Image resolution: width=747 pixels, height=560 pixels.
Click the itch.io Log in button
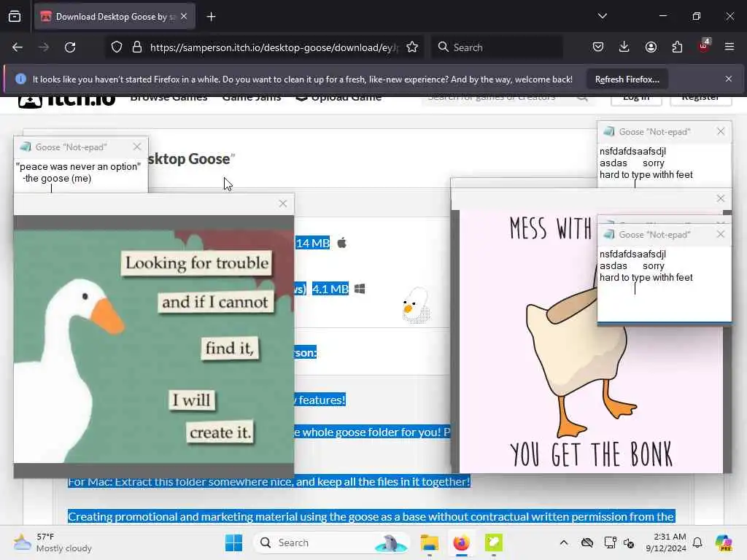pyautogui.click(x=636, y=101)
